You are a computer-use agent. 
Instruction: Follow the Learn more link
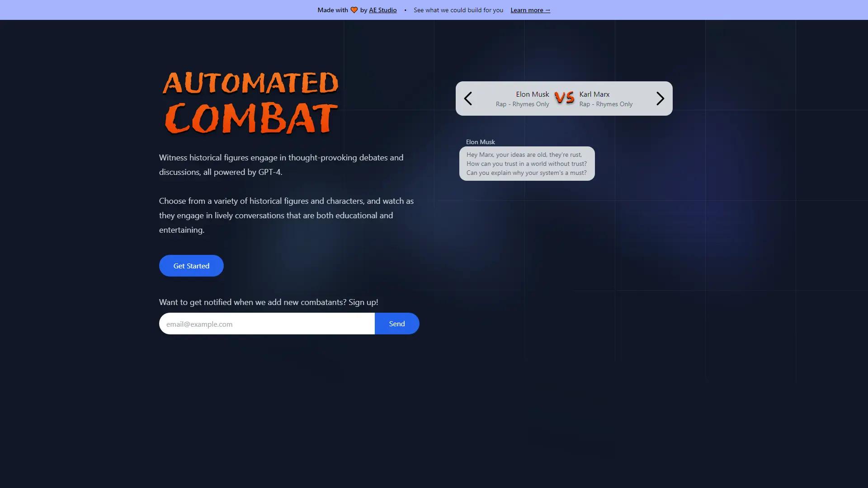pos(530,9)
